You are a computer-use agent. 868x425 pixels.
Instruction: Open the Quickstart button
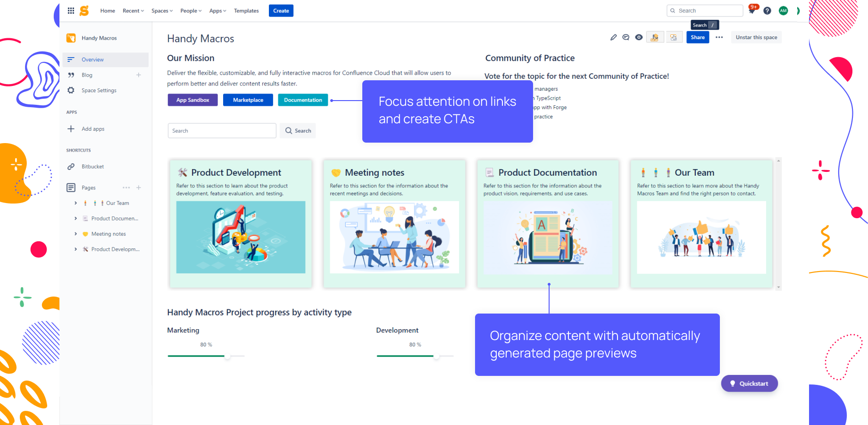(749, 383)
